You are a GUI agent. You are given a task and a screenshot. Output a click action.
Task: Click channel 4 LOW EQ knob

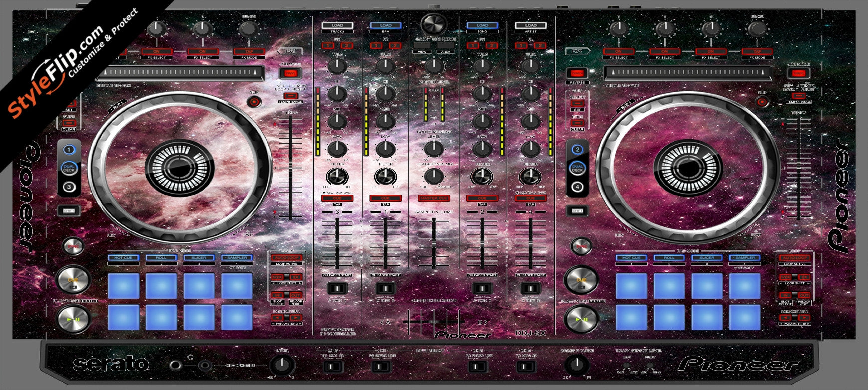click(x=530, y=149)
